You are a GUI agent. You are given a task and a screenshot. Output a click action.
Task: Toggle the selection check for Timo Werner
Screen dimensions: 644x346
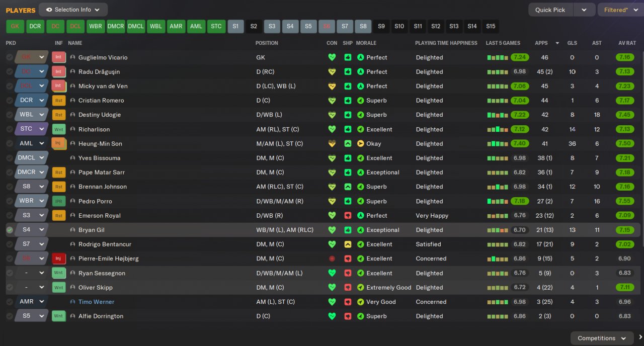(x=10, y=302)
